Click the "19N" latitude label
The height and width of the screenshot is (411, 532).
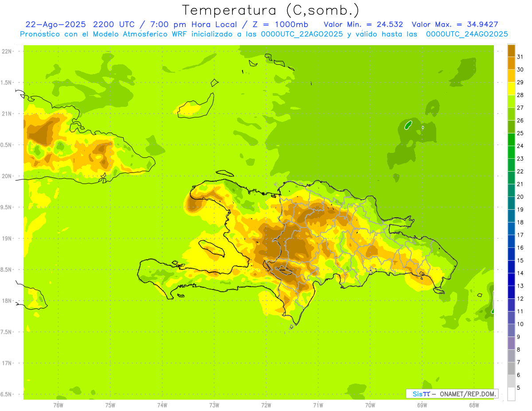point(7,239)
